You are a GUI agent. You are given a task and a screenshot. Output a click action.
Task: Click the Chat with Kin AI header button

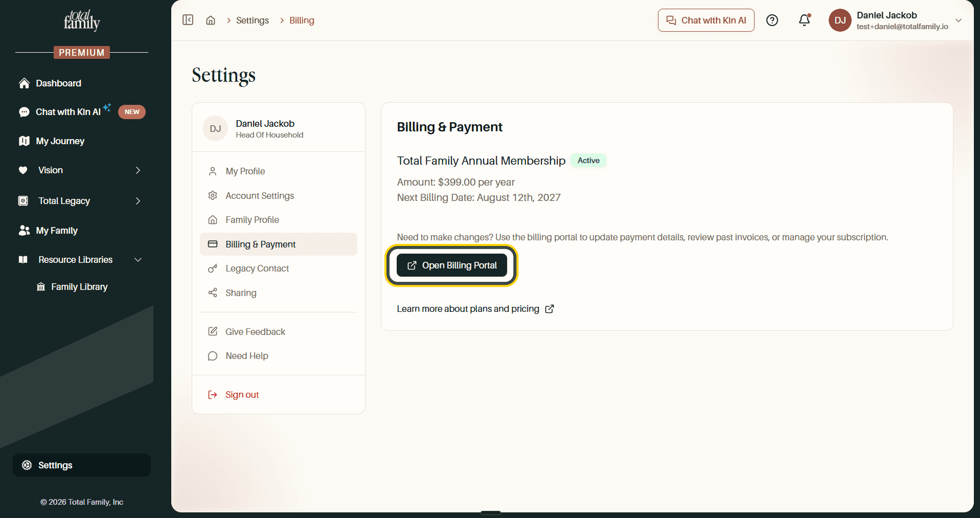706,20
